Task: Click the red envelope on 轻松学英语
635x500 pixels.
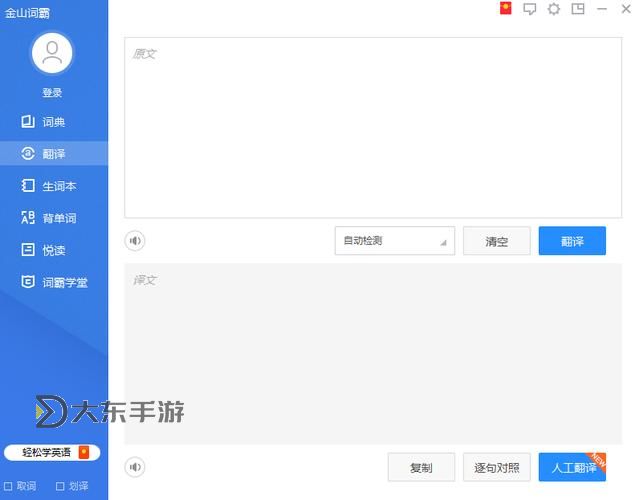Action: (84, 452)
